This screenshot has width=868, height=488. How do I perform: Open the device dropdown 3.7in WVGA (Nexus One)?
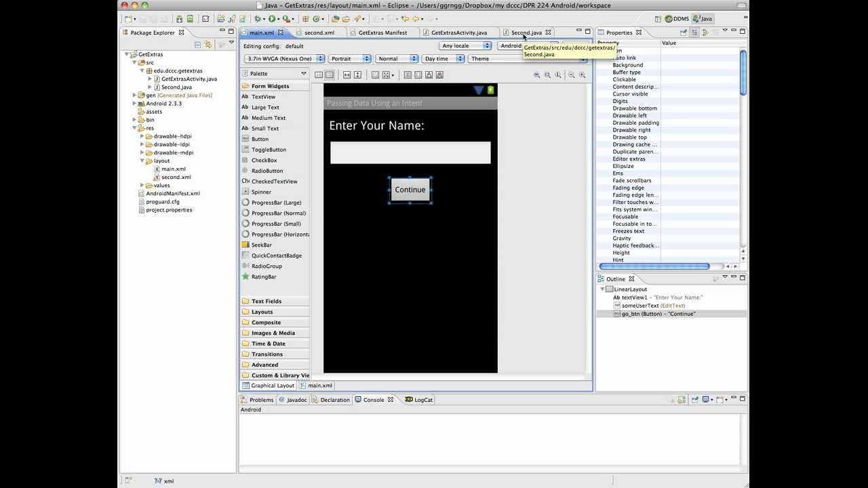click(x=285, y=58)
